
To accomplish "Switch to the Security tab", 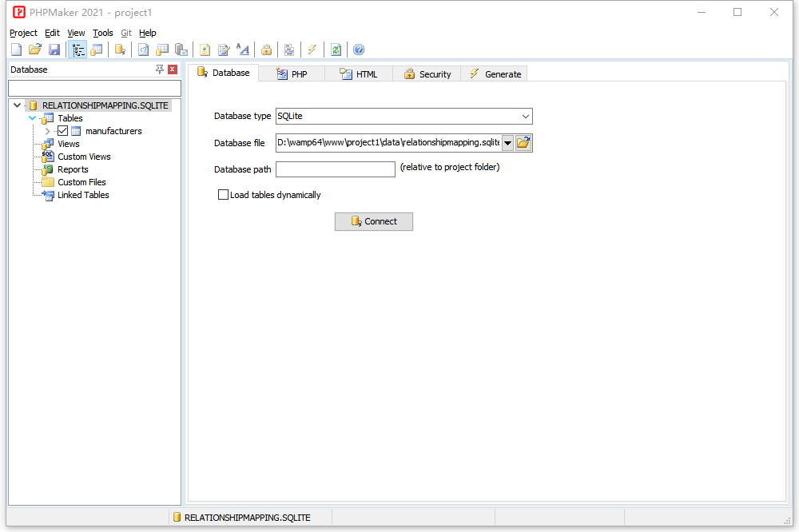I will click(x=427, y=74).
